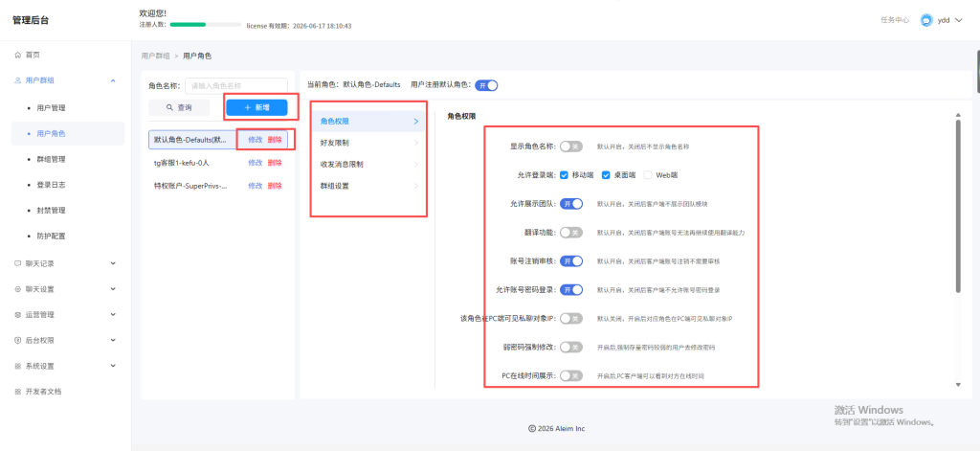The image size is (980, 451).
Task: Click 删除 for tg客服1-kefu
Action: click(x=275, y=163)
